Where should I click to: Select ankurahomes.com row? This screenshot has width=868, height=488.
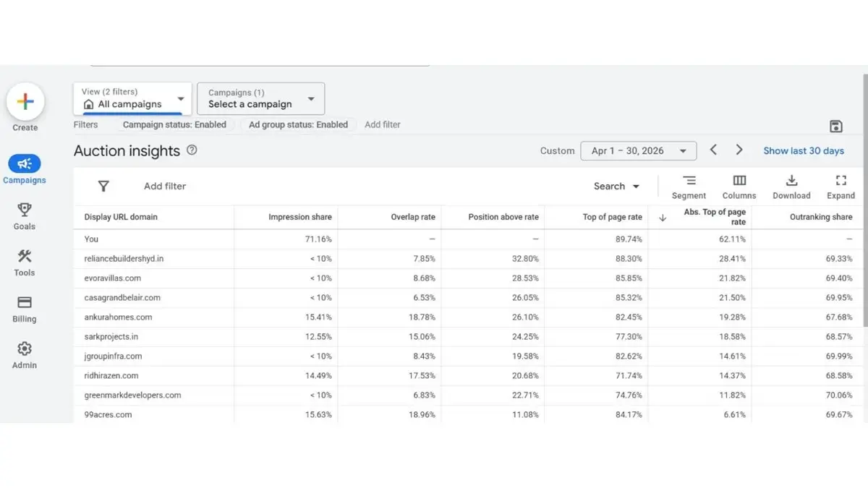coord(468,317)
